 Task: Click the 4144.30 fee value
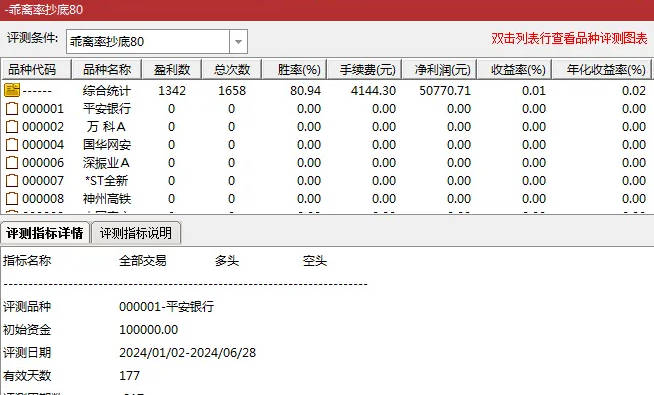pos(373,90)
